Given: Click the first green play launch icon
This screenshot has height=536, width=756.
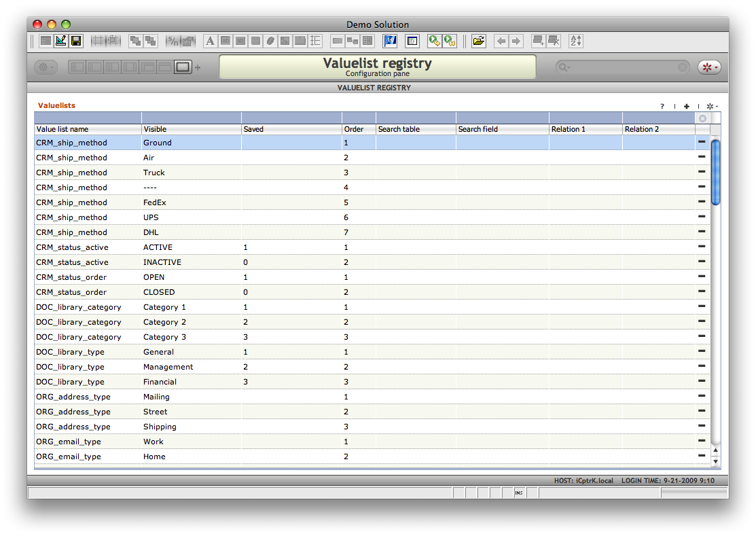Looking at the screenshot, I should pyautogui.click(x=434, y=41).
